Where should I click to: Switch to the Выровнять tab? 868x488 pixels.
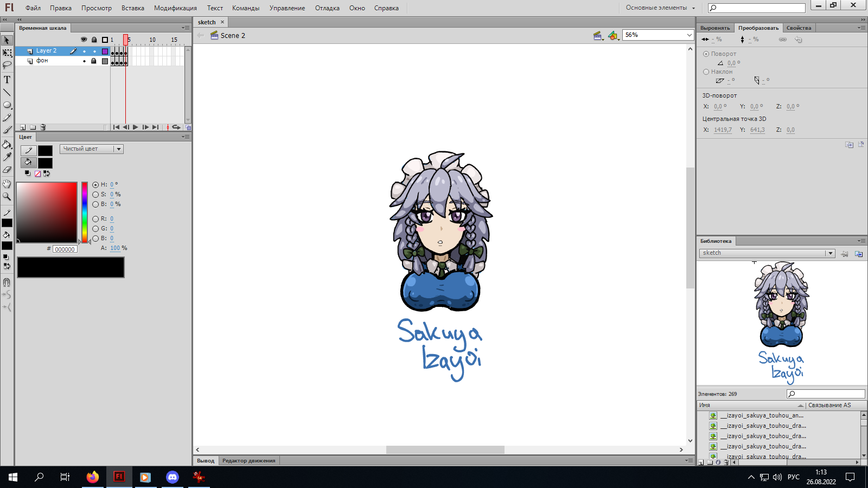(x=715, y=28)
